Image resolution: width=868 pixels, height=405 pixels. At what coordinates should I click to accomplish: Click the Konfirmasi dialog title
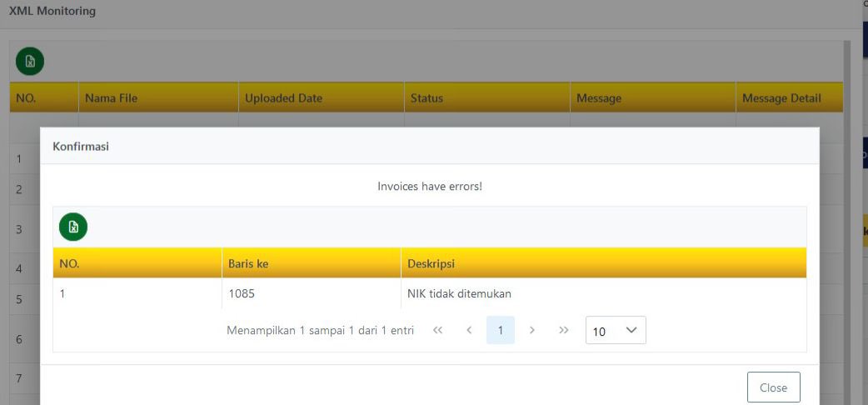tap(80, 147)
